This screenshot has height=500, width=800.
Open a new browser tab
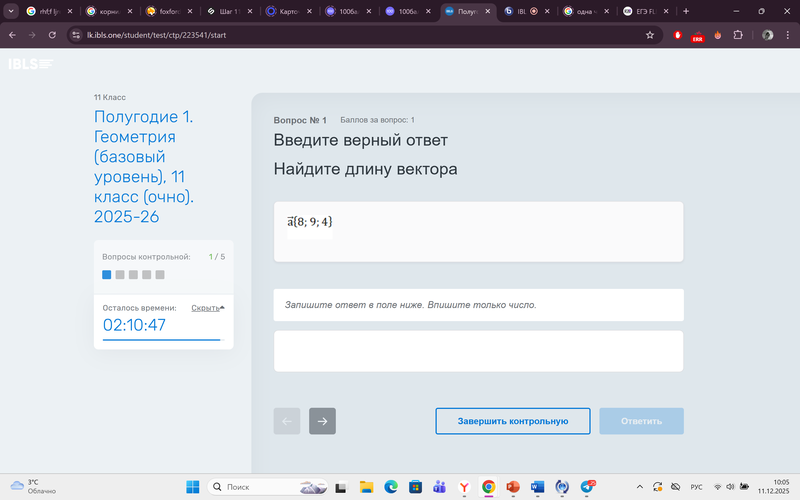pos(686,11)
